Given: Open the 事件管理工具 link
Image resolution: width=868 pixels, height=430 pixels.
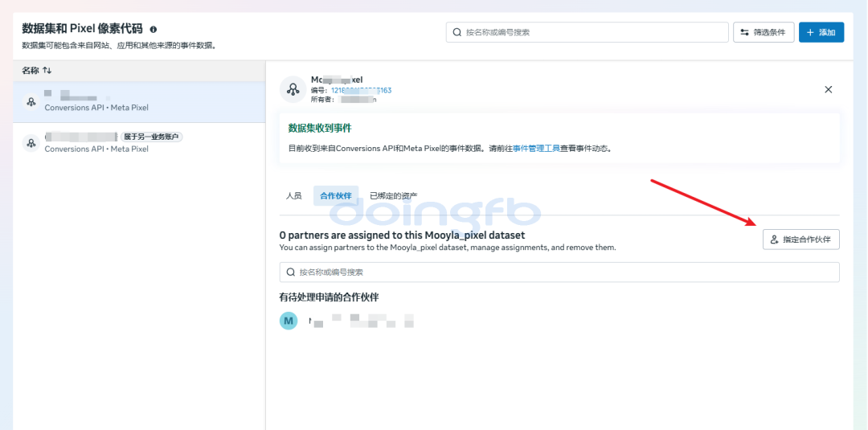Looking at the screenshot, I should tap(536, 149).
